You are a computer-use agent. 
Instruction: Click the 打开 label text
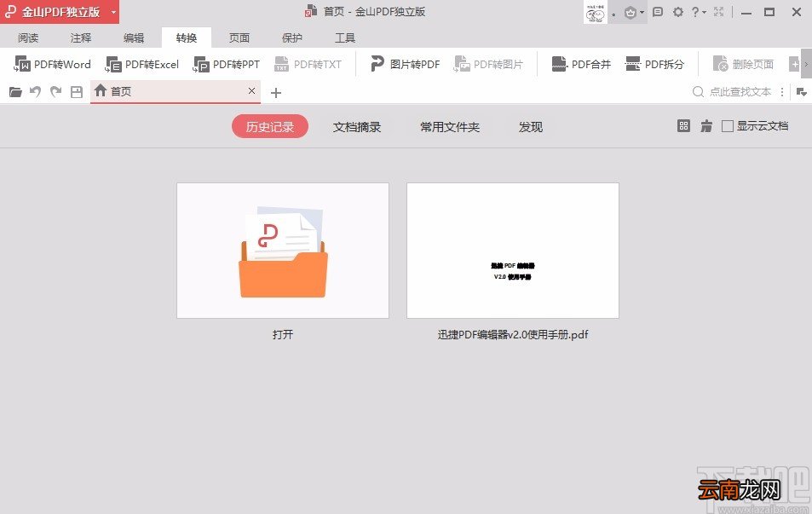coord(283,335)
